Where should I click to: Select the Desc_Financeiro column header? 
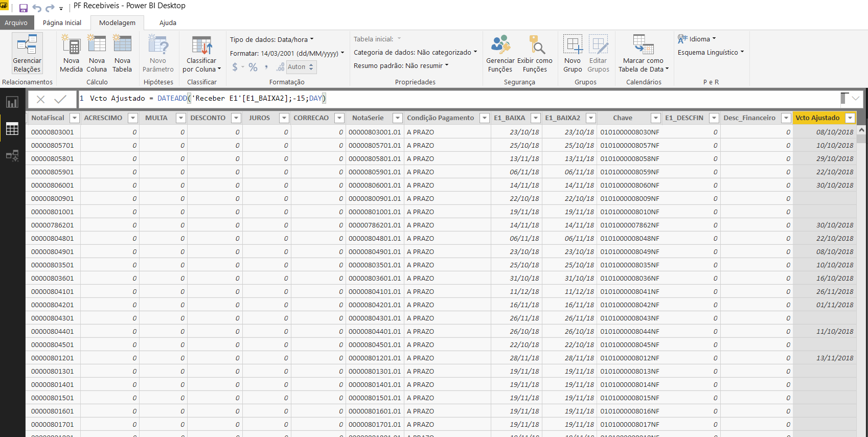749,118
